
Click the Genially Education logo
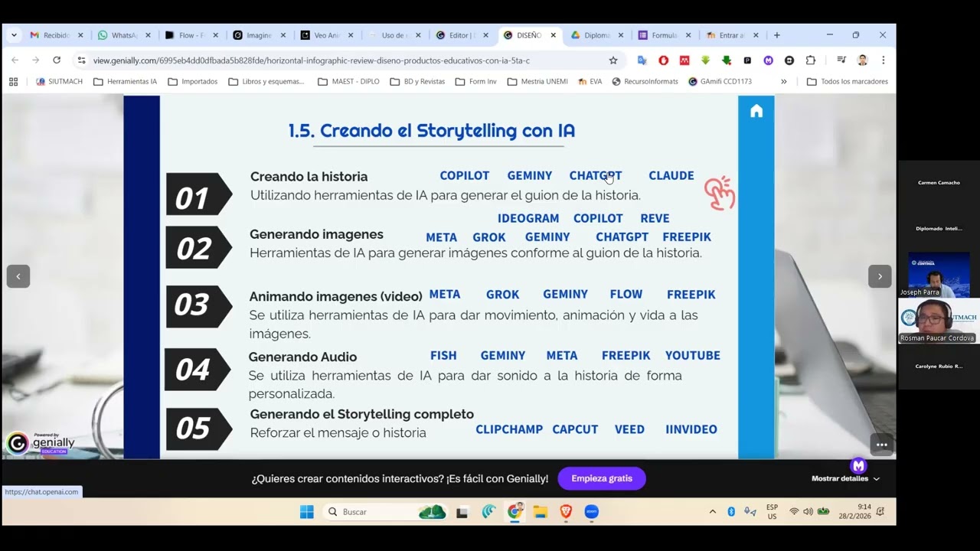tap(41, 442)
